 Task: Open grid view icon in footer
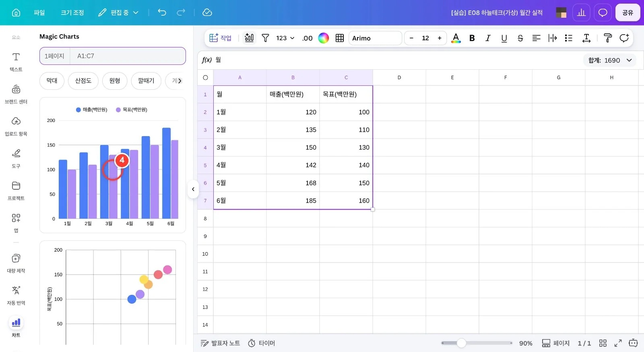603,343
